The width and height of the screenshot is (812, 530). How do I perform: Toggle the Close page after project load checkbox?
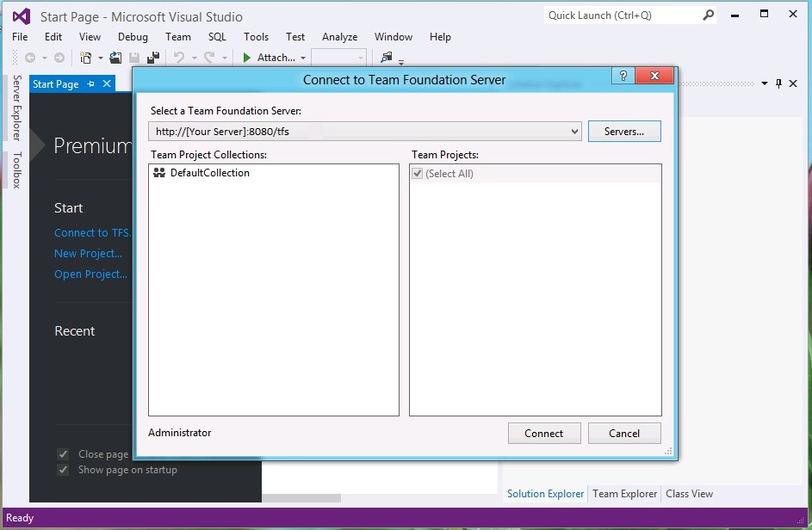pos(63,454)
